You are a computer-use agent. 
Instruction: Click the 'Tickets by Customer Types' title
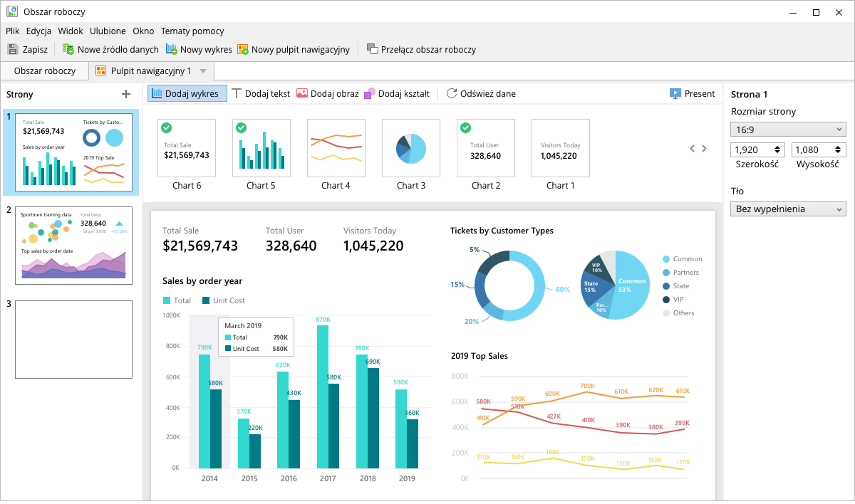click(502, 231)
